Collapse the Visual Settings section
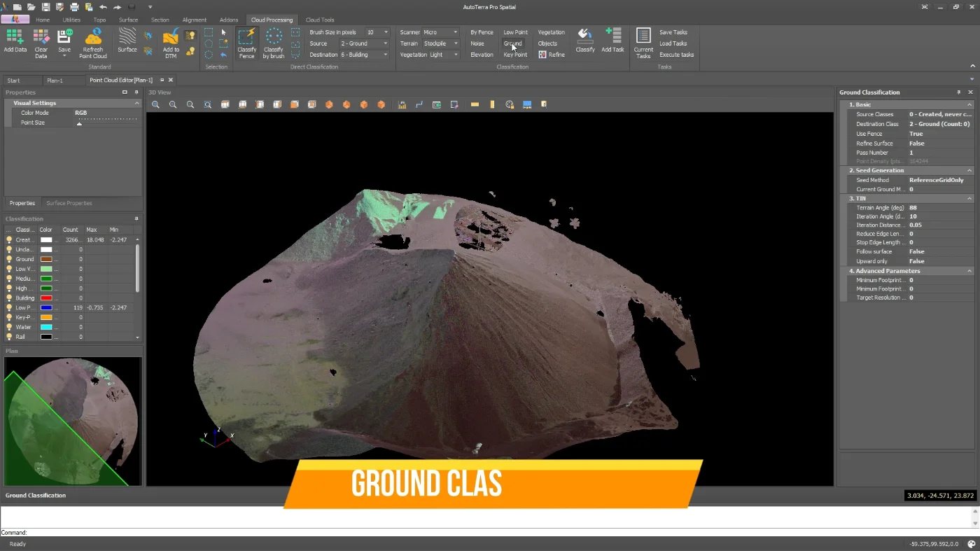The width and height of the screenshot is (980, 551). click(136, 103)
